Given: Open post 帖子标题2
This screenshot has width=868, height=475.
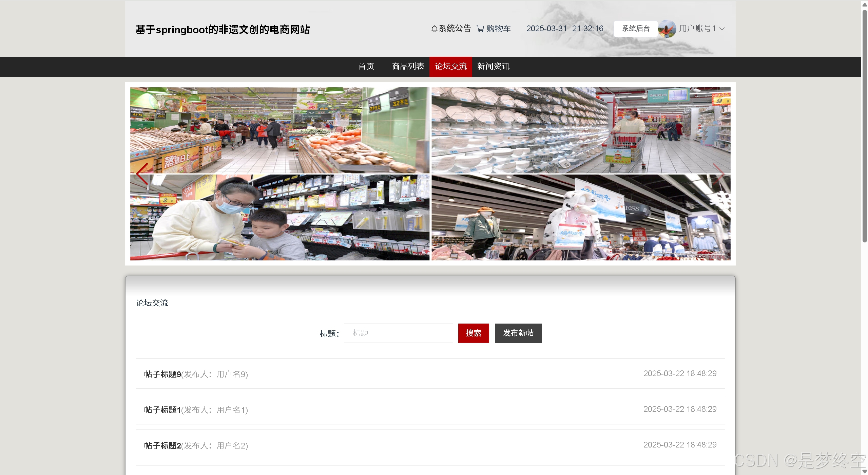Looking at the screenshot, I should coord(162,445).
